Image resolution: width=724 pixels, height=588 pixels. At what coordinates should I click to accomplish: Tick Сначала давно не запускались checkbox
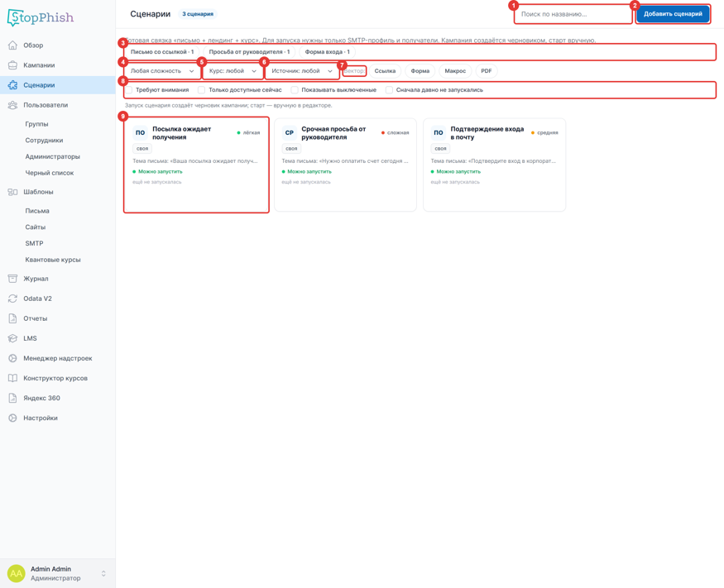pyautogui.click(x=389, y=90)
